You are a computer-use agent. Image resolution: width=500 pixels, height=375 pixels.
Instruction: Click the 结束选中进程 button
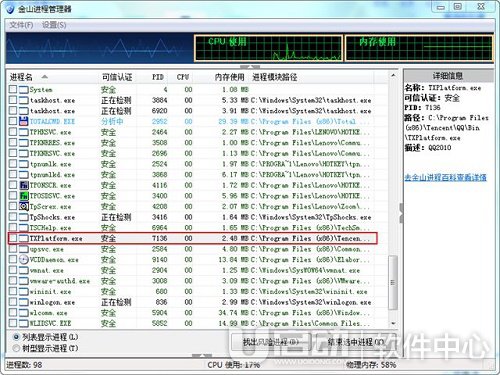click(x=356, y=342)
